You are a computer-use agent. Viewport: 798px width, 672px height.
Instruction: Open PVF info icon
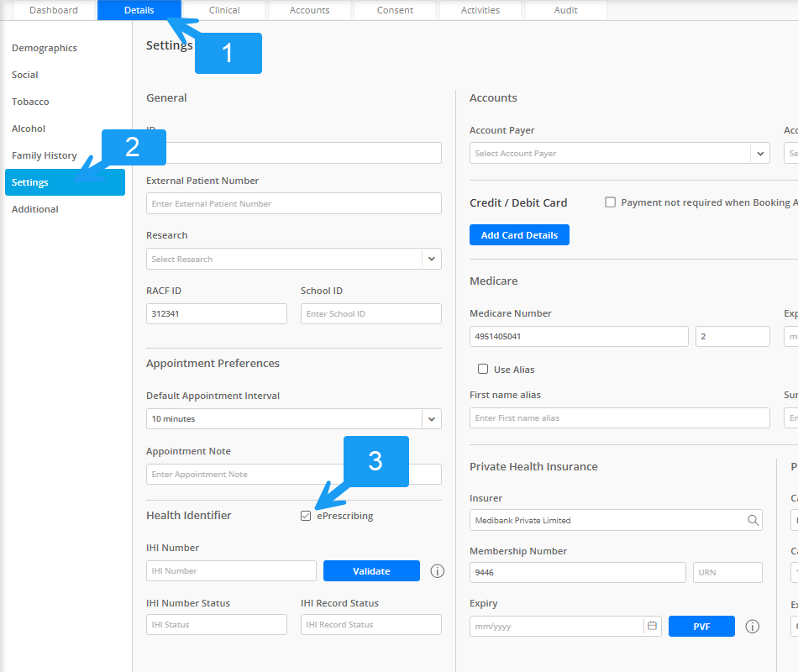(x=752, y=626)
